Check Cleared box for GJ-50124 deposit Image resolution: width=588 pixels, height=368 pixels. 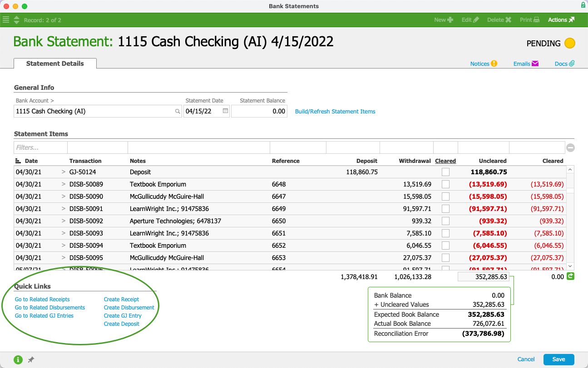(x=445, y=172)
